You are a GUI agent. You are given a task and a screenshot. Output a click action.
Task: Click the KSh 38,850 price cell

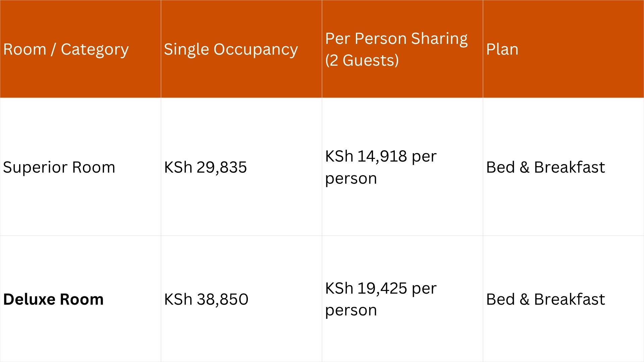pos(206,299)
